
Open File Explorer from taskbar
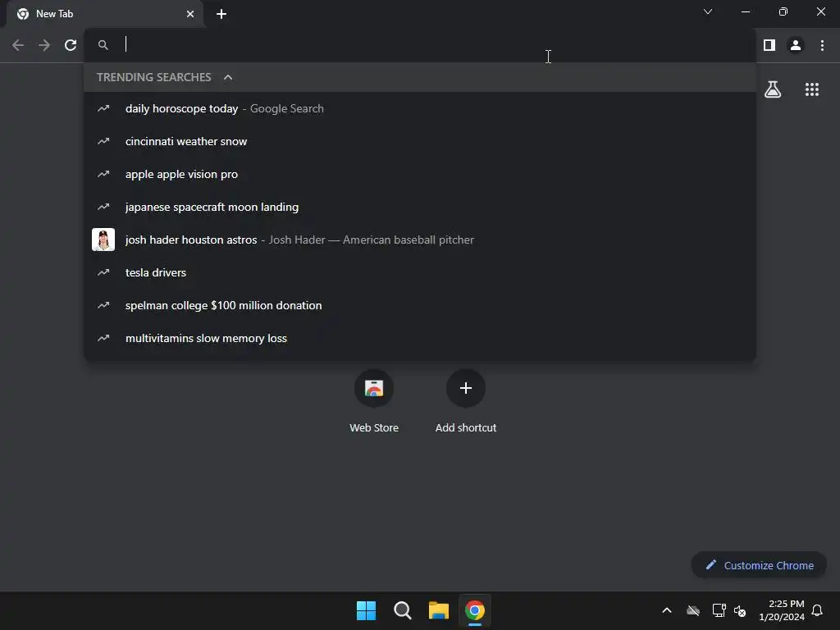point(438,610)
